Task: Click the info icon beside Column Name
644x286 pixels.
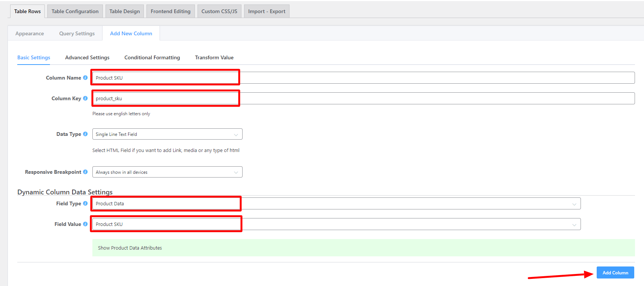Action: (x=85, y=78)
